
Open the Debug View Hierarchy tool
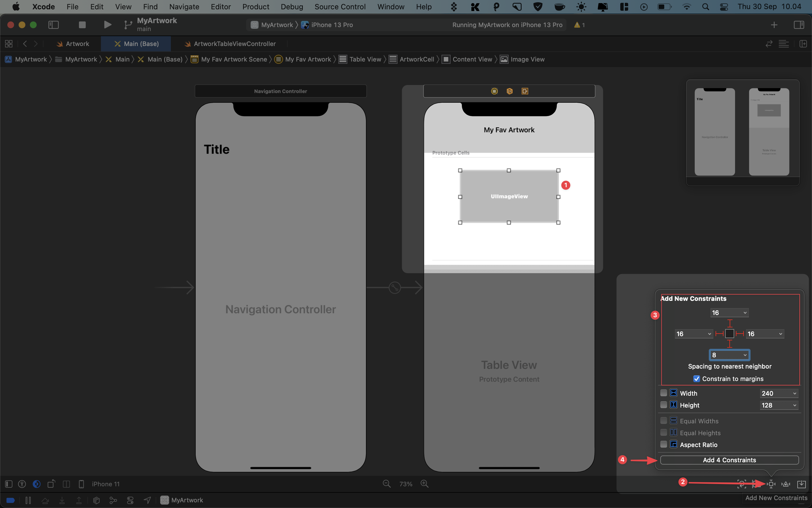point(96,500)
